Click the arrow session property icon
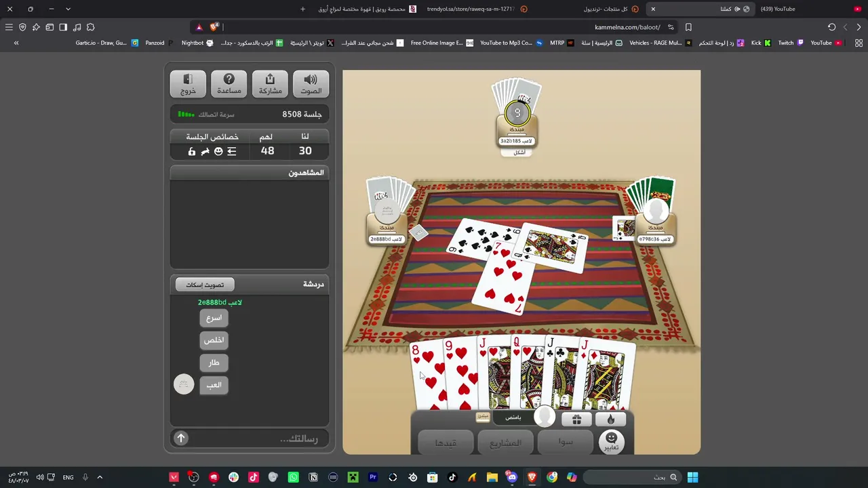 pyautogui.click(x=205, y=152)
